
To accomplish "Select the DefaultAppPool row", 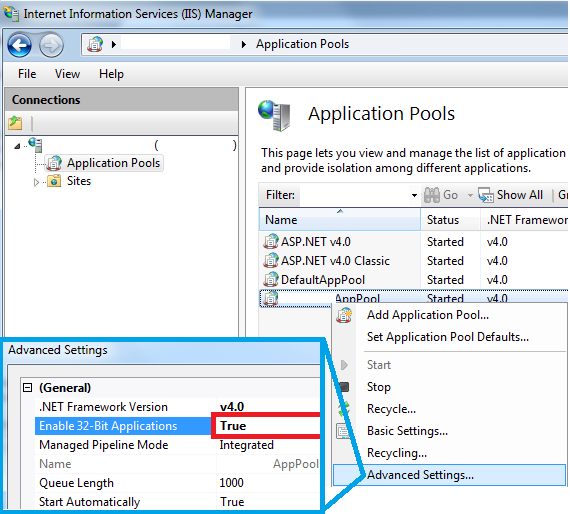I will point(414,279).
